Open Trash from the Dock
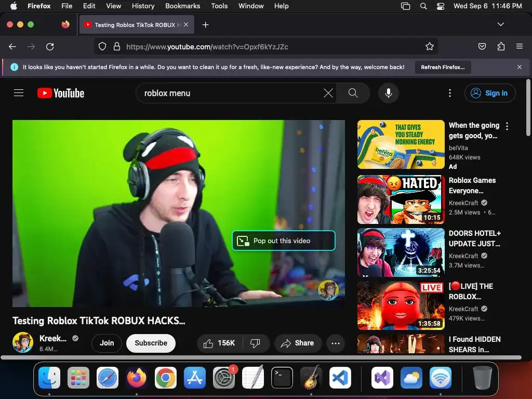Viewport: 532px width, 399px height. pyautogui.click(x=483, y=378)
